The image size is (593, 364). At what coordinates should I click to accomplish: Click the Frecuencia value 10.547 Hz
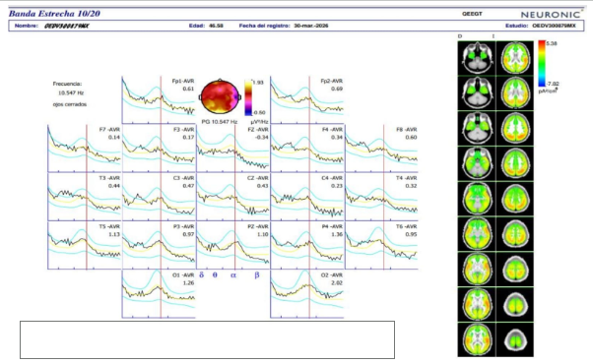pos(71,92)
